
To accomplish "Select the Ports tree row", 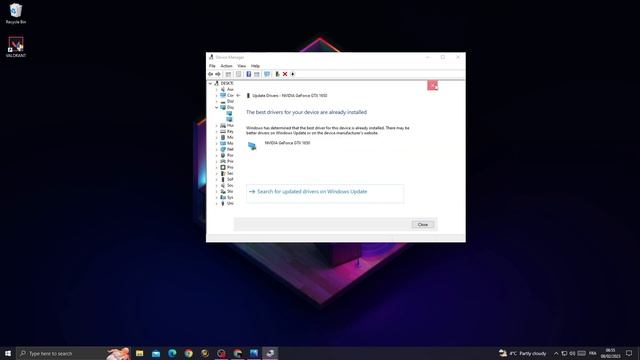I will coord(227,156).
